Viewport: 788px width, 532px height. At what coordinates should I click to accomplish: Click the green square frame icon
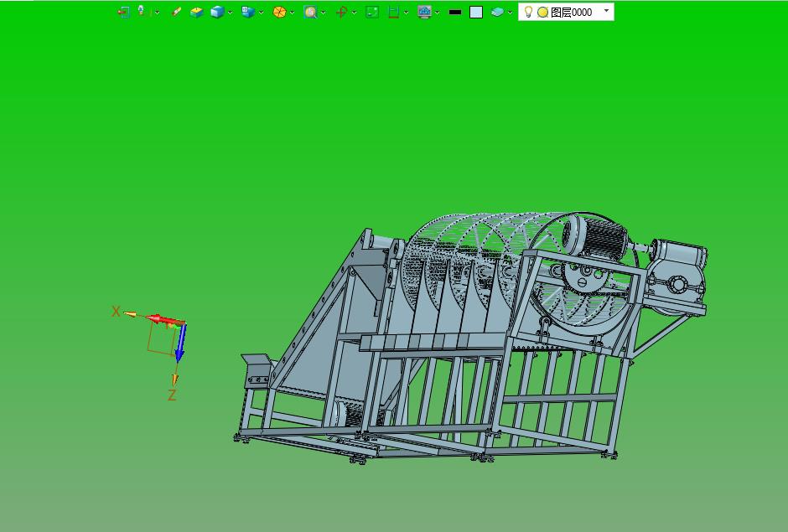coord(372,12)
